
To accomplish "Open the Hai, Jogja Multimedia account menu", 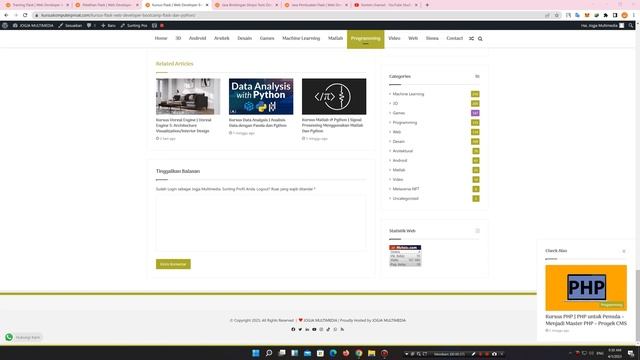I will (x=602, y=25).
